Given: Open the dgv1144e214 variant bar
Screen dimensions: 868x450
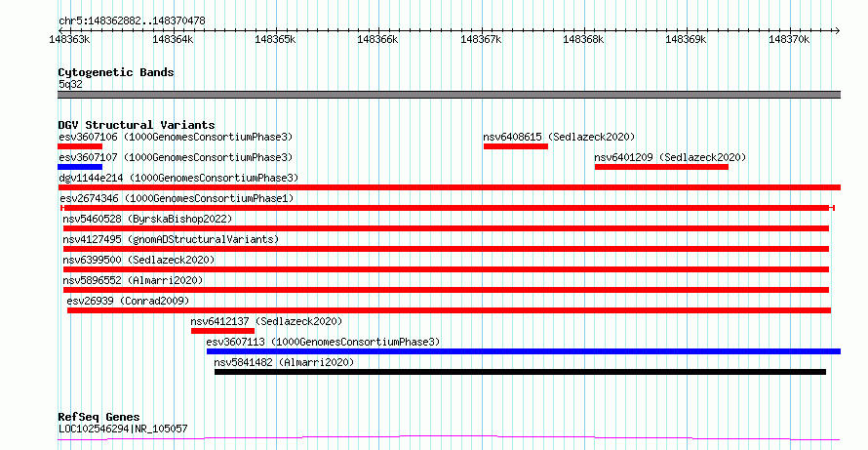Looking at the screenshot, I should 449,187.
